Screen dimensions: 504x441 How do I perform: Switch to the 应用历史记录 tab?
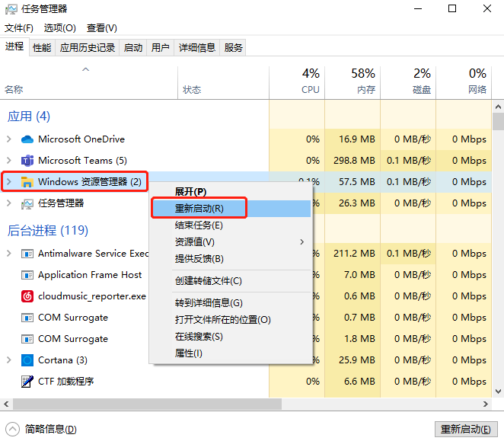click(87, 48)
